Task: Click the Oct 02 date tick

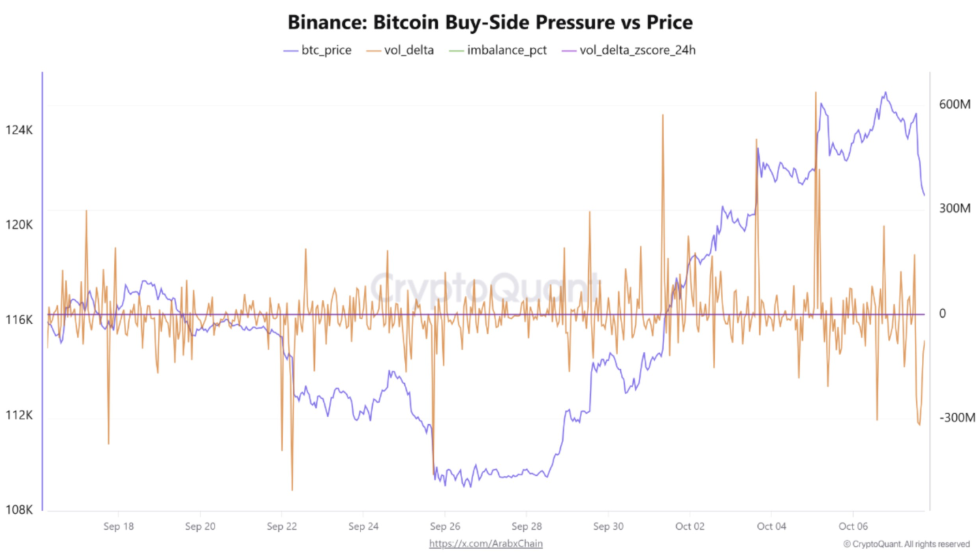Action: (690, 526)
